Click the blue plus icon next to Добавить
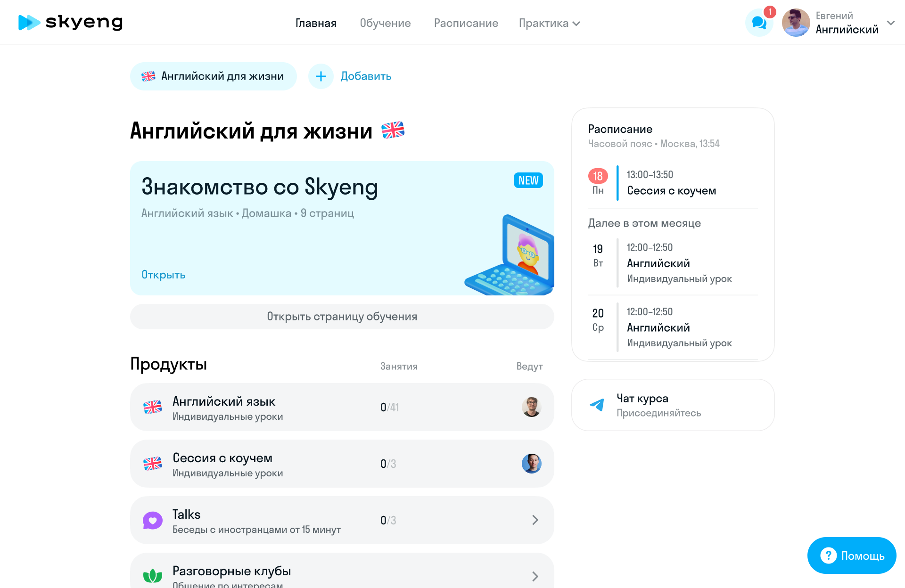Screen dimensions: 905x588 point(321,76)
